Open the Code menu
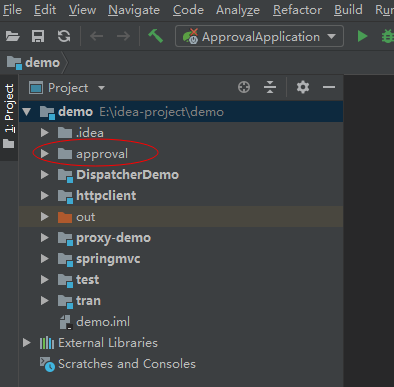The width and height of the screenshot is (394, 387). coord(188,10)
